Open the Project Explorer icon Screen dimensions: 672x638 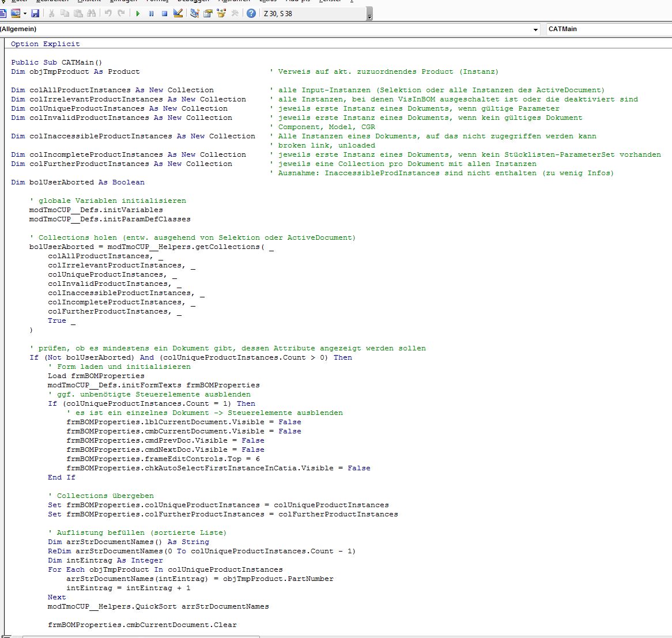(195, 13)
